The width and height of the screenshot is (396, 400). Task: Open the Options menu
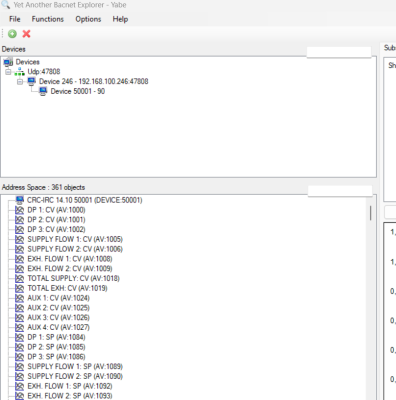(x=88, y=19)
